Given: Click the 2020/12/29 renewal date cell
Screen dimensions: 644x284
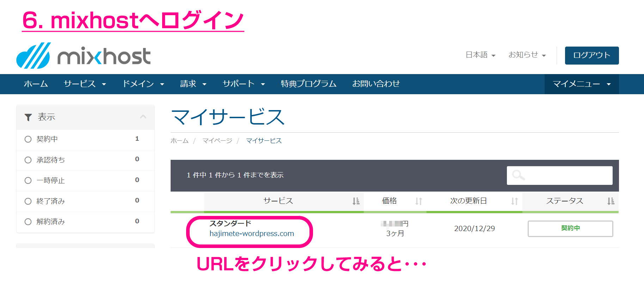Looking at the screenshot, I should click(x=474, y=229).
